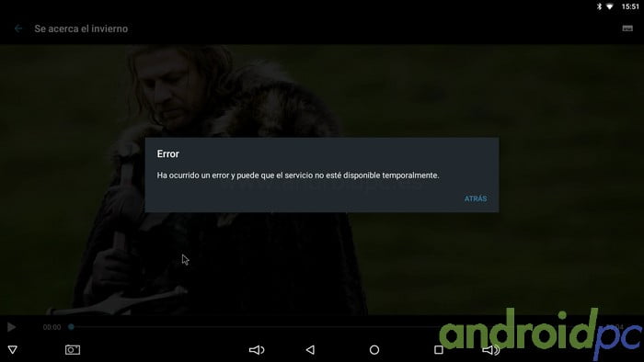The image size is (644, 362).
Task: Click the ATRÁS button in the error dialog
Action: click(x=476, y=198)
